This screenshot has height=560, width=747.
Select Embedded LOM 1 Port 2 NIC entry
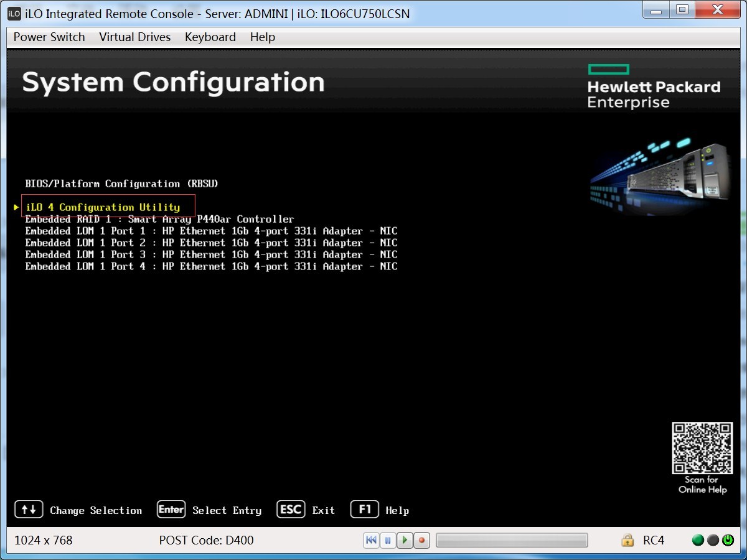211,243
